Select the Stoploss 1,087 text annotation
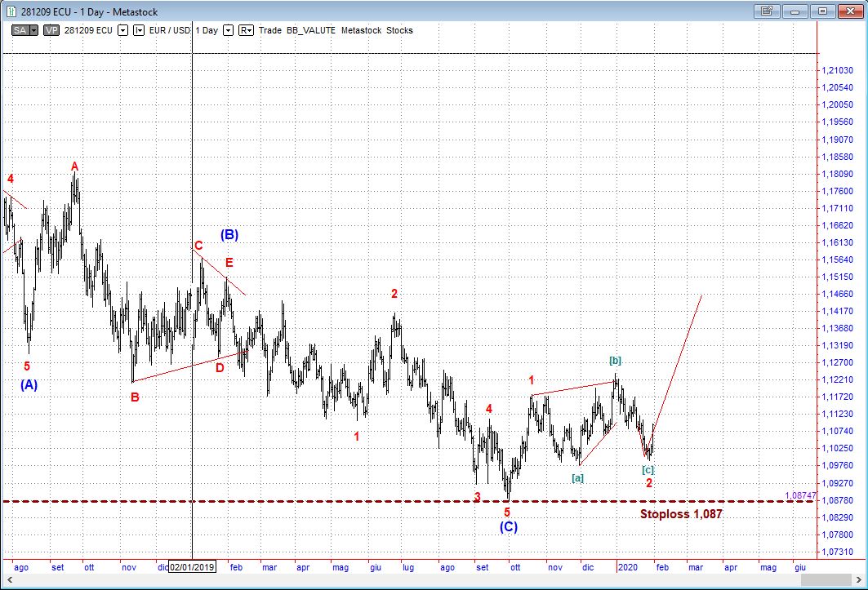Image resolution: width=868 pixels, height=590 pixels. [681, 514]
